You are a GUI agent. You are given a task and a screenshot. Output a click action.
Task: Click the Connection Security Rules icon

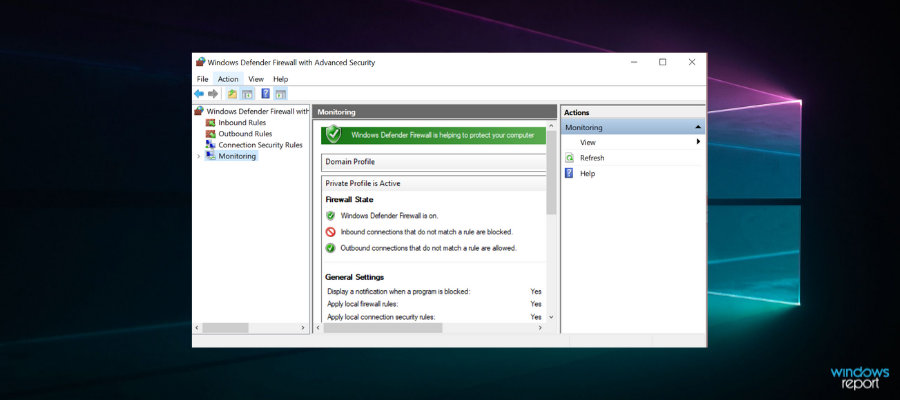click(x=211, y=145)
